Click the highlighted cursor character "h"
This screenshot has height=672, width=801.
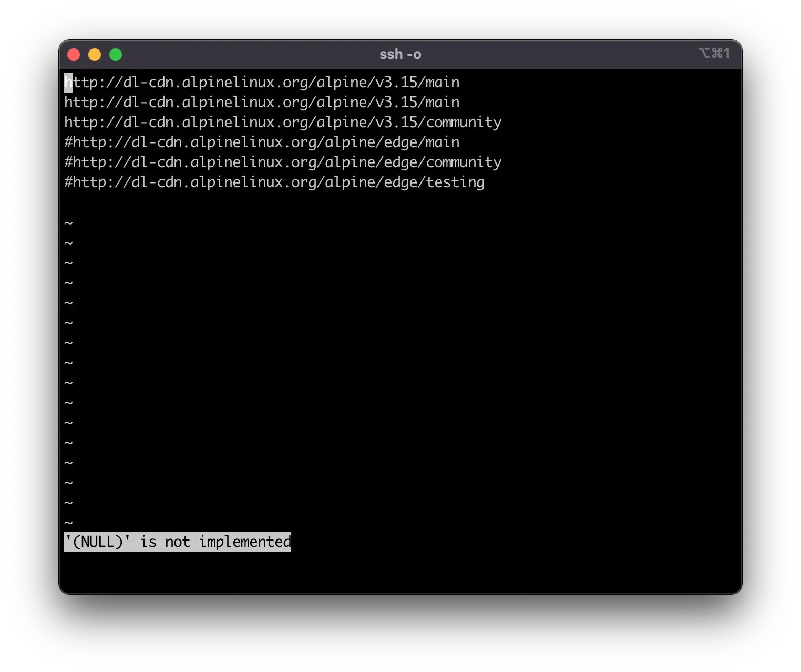pyautogui.click(x=68, y=83)
